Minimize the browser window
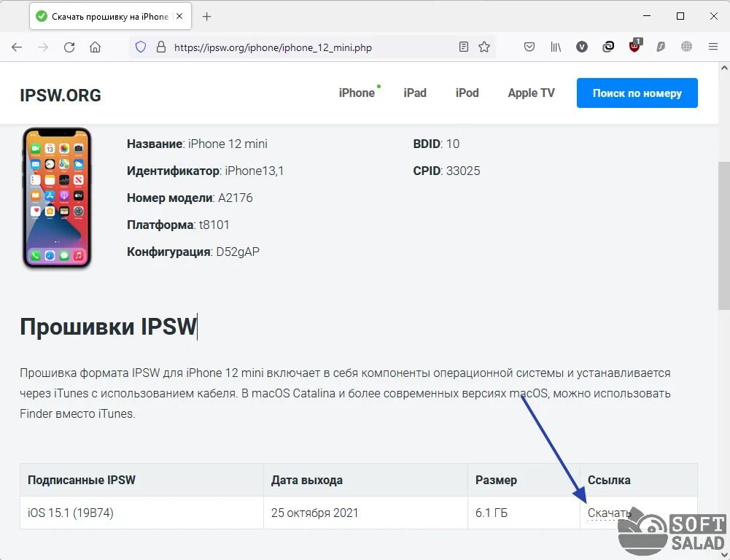Image resolution: width=730 pixels, height=560 pixels. (x=647, y=16)
